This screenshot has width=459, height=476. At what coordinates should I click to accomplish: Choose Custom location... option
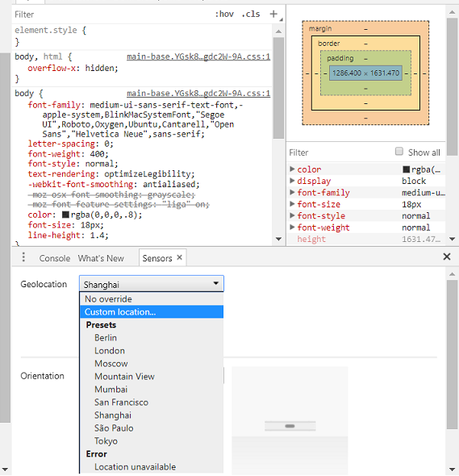pos(152,311)
